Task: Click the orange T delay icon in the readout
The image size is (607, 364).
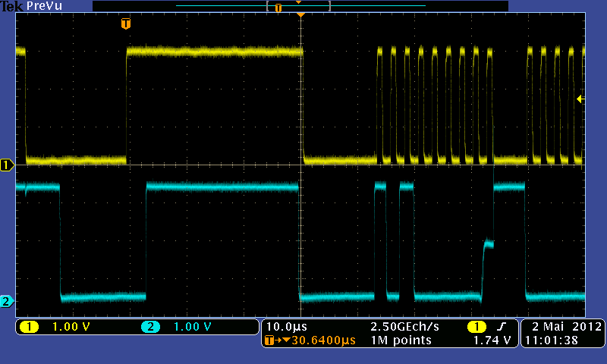Action: (270, 340)
